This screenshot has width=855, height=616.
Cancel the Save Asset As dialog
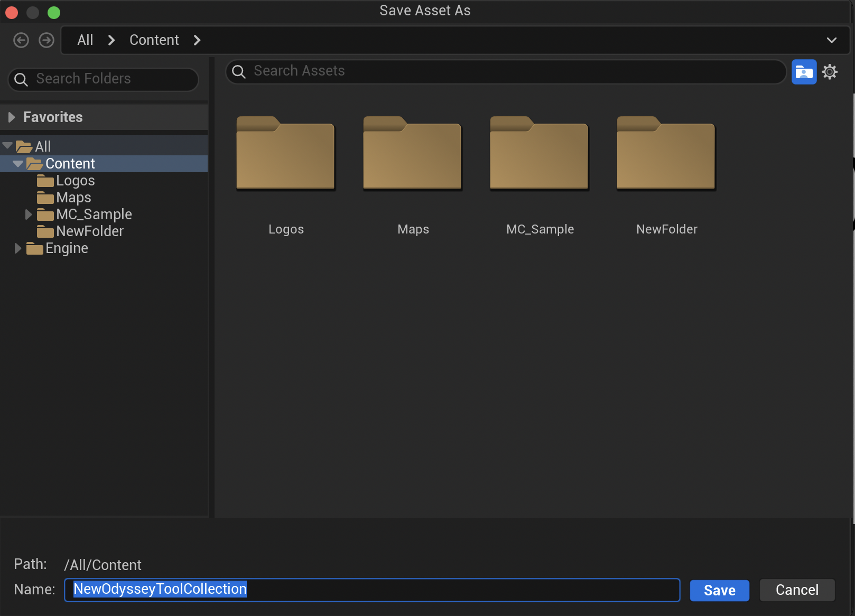pyautogui.click(x=797, y=590)
